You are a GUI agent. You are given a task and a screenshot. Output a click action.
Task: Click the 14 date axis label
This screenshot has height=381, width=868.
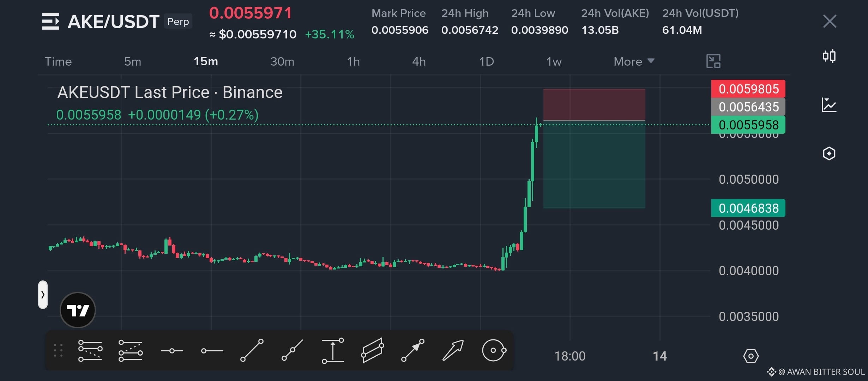tap(660, 356)
